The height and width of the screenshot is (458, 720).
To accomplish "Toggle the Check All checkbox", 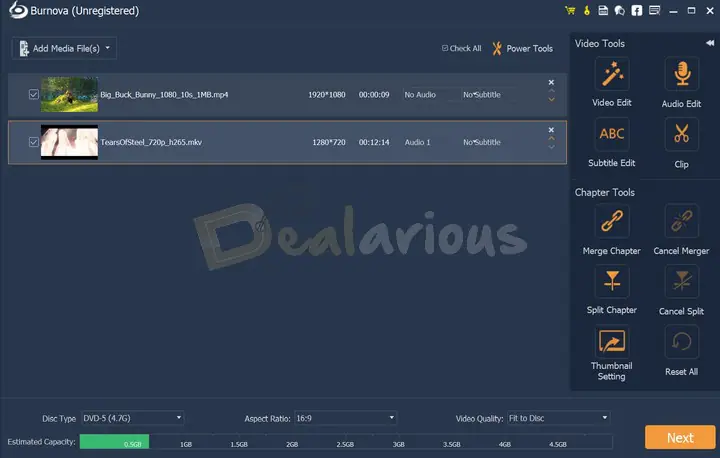I will pos(446,48).
